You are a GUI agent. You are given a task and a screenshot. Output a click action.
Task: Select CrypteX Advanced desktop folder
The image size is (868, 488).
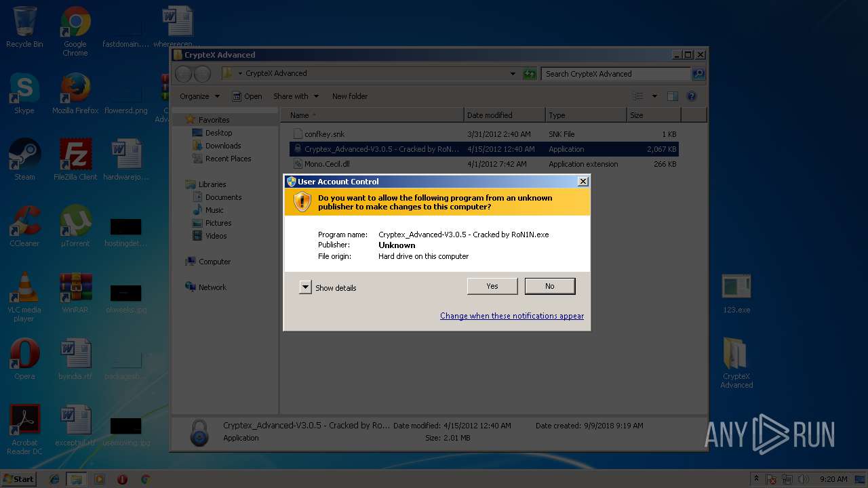pyautogui.click(x=736, y=363)
